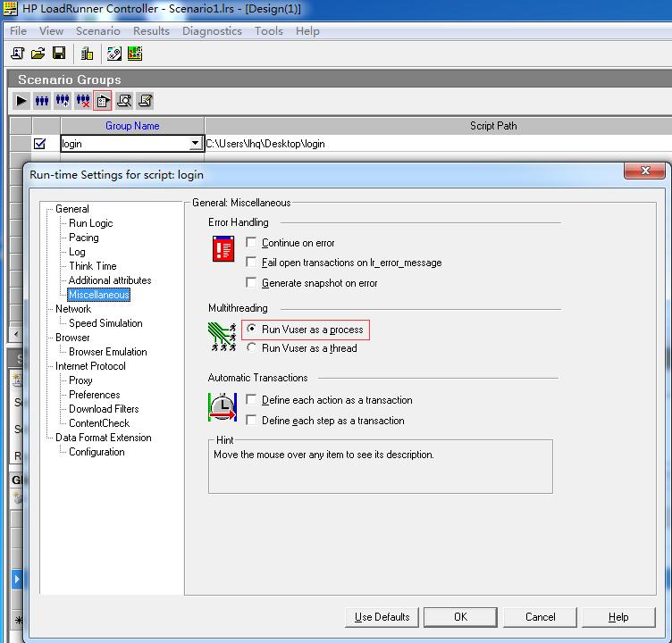Select Run Logic tree item
Viewport: 672px width, 643px height.
(91, 223)
